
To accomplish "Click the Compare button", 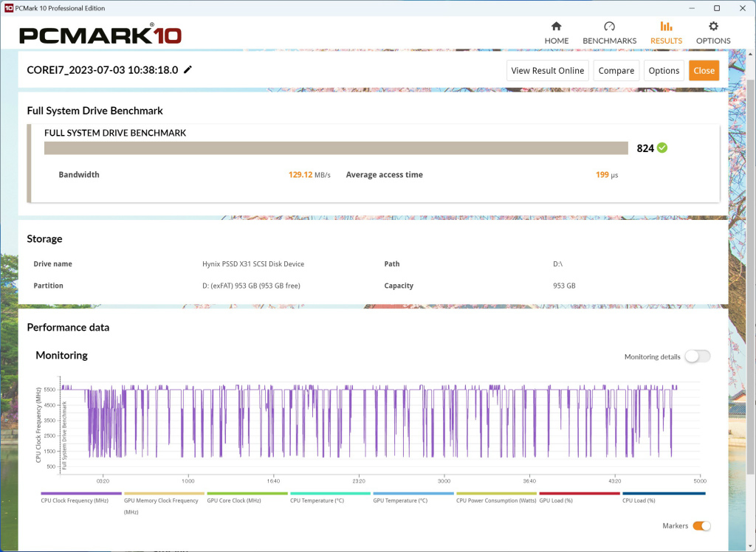I will click(x=616, y=70).
